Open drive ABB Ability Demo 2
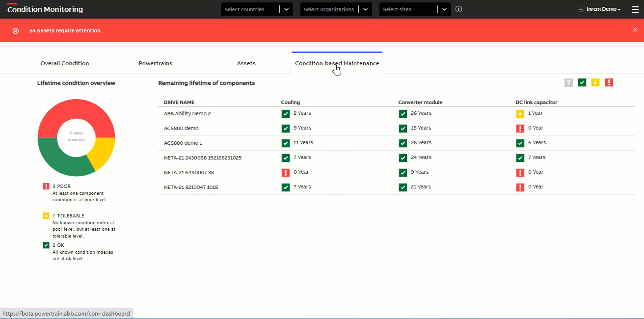Viewport: 644px width, 319px height. click(x=188, y=113)
